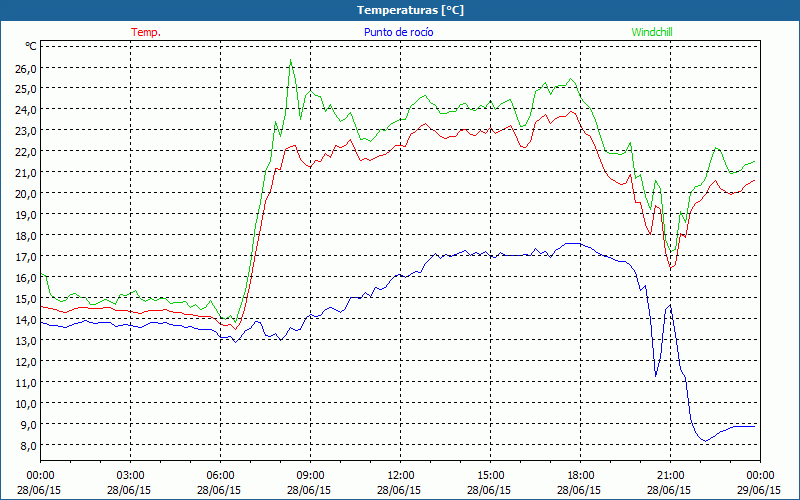Click the 16,0 y-axis value
Screen dimensions: 800x500
click(x=26, y=278)
